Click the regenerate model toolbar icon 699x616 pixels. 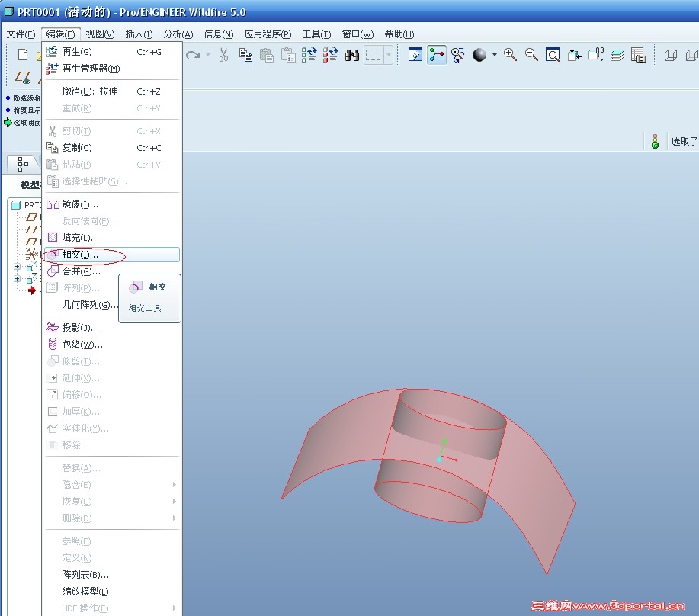(x=309, y=55)
